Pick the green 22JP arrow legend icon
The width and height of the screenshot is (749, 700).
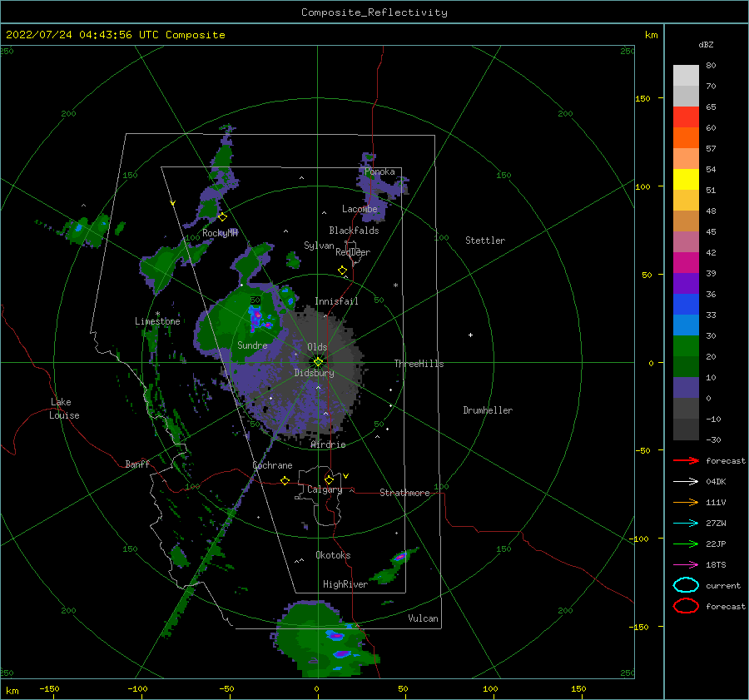pyautogui.click(x=686, y=544)
